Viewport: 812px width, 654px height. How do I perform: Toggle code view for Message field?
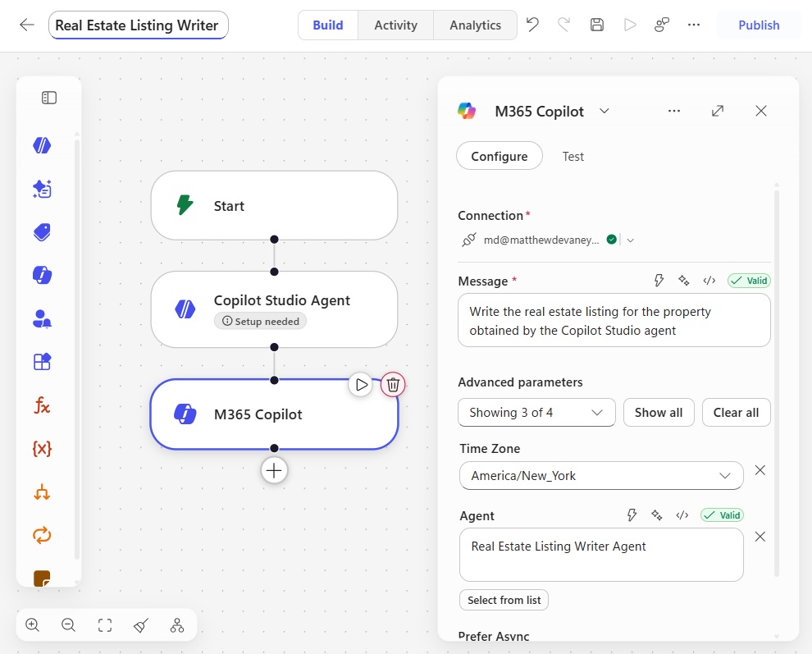[x=709, y=281]
